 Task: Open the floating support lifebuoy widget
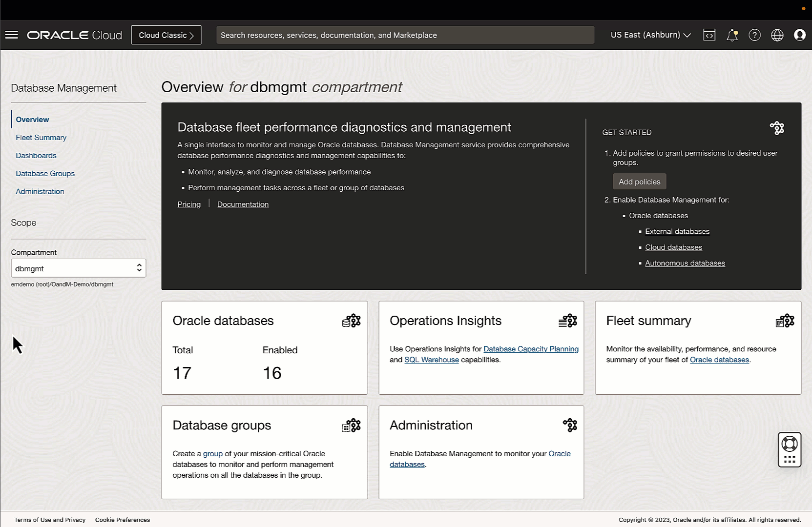(x=789, y=449)
